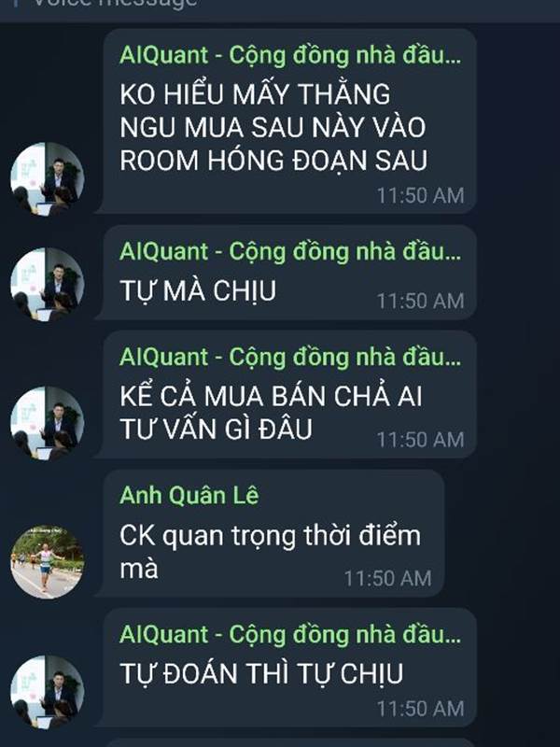Tap the 11:50 AM timestamp on TỰ MÀ CHỊU
The width and height of the screenshot is (560, 747).
pyautogui.click(x=421, y=301)
